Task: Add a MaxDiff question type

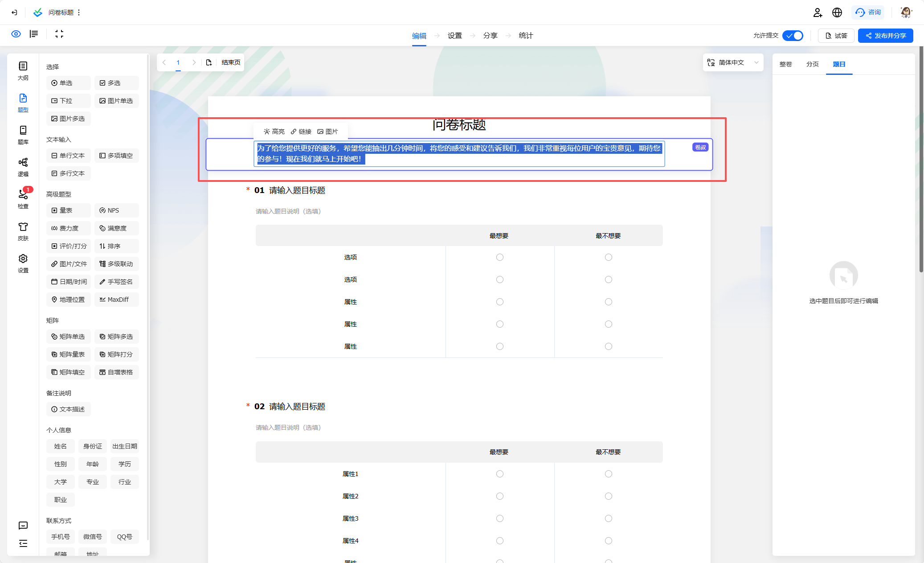Action: (116, 300)
